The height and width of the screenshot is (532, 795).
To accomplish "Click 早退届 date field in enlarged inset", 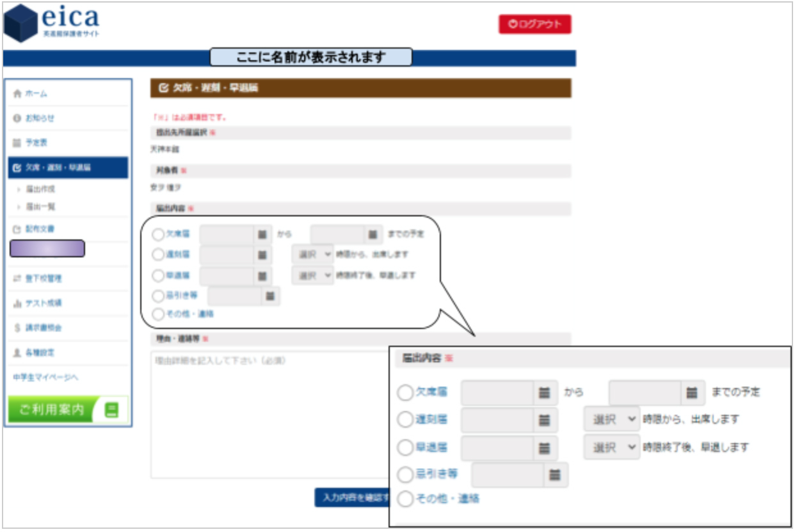I will coord(497,447).
